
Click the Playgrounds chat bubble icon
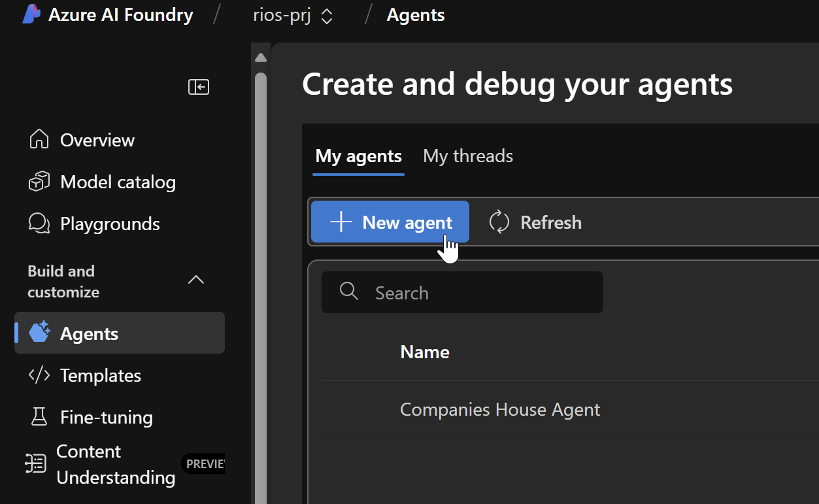(x=39, y=224)
